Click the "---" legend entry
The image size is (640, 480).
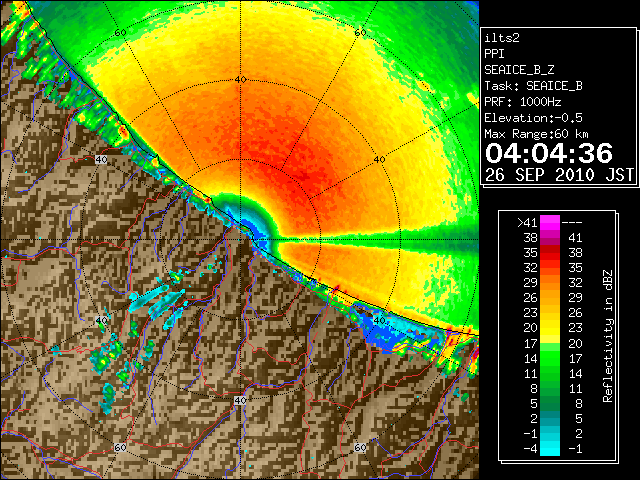[572, 223]
